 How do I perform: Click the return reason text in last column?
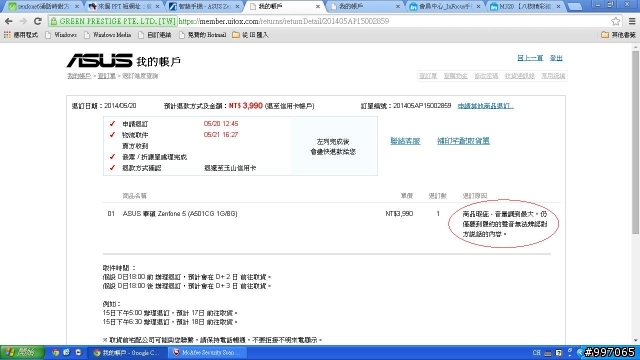(504, 224)
